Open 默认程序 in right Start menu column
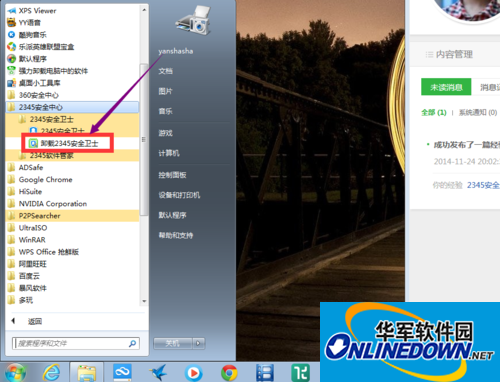The image size is (500, 382). click(x=172, y=215)
